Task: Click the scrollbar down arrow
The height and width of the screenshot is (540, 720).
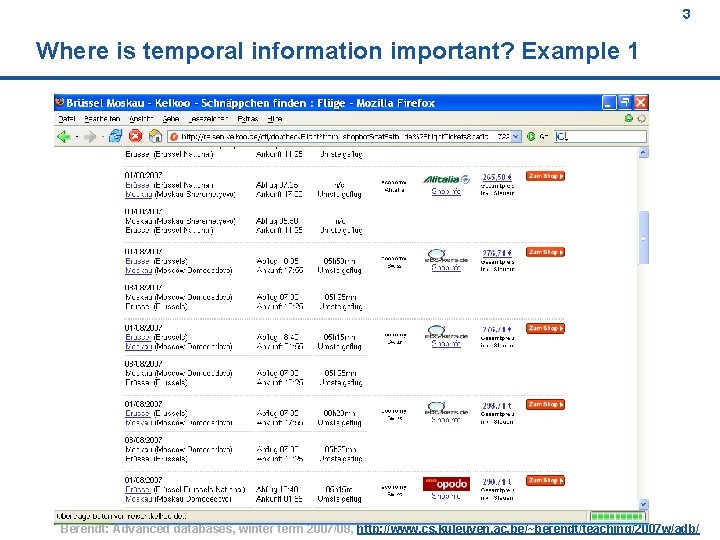Action: click(644, 504)
